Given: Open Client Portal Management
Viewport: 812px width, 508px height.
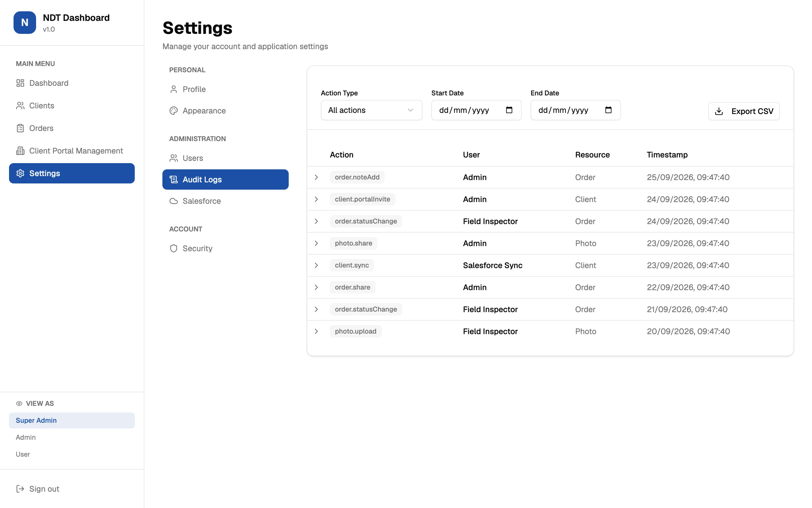Looking at the screenshot, I should tap(72, 150).
